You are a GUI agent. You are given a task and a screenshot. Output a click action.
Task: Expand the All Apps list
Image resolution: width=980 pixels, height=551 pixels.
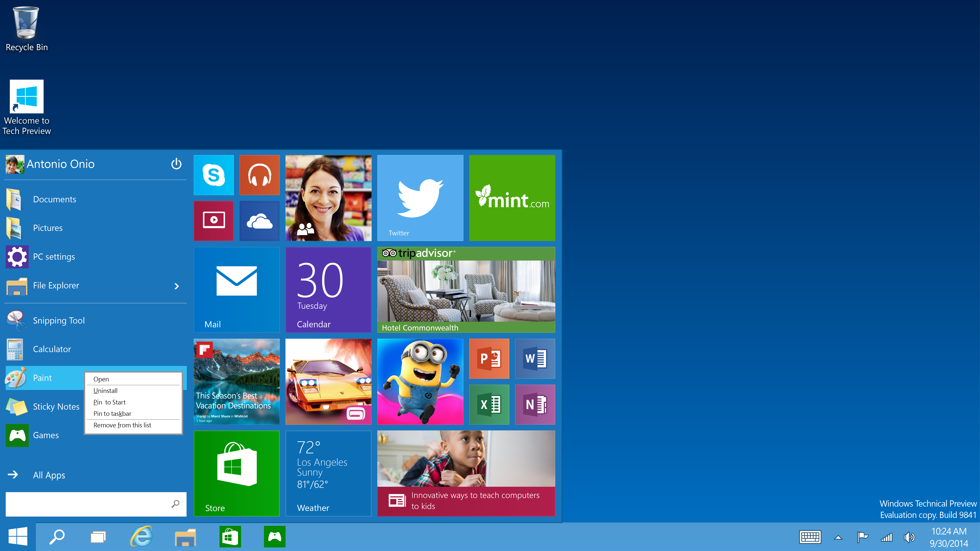click(49, 475)
